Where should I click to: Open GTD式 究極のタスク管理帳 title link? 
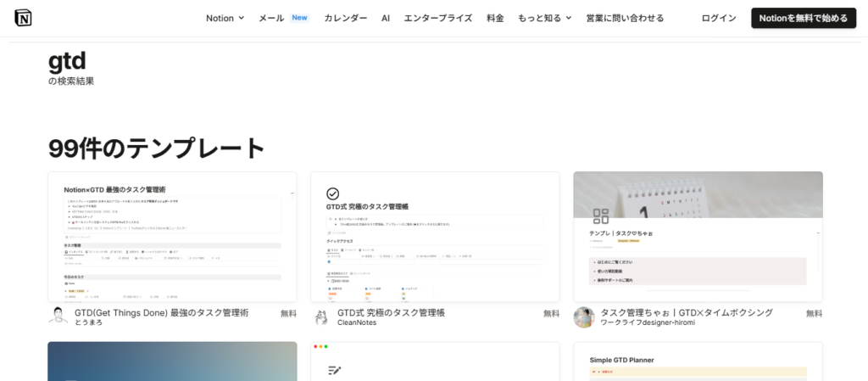click(x=392, y=313)
